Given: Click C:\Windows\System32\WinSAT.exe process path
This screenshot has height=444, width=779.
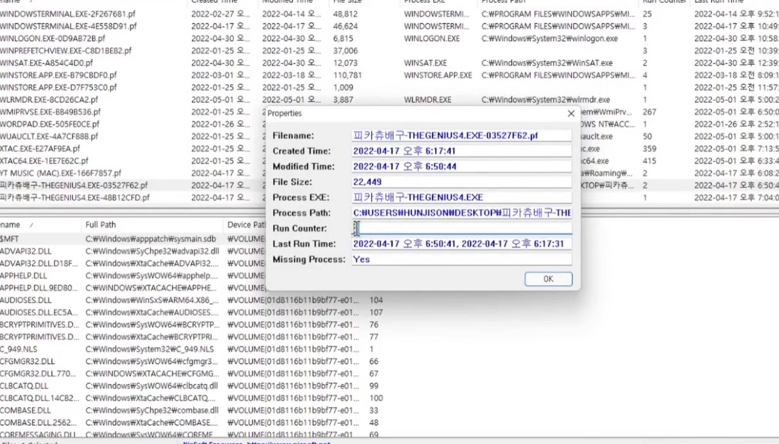Looking at the screenshot, I should [547, 63].
